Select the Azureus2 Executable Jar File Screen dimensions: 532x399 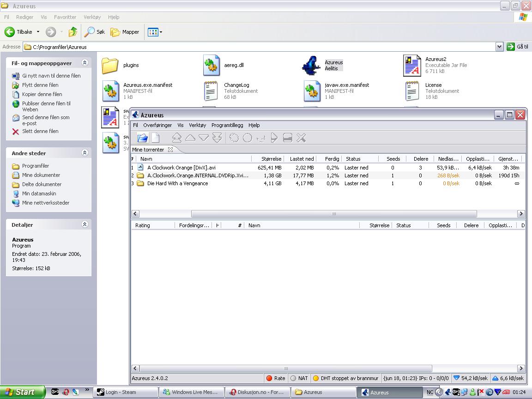coord(435,65)
